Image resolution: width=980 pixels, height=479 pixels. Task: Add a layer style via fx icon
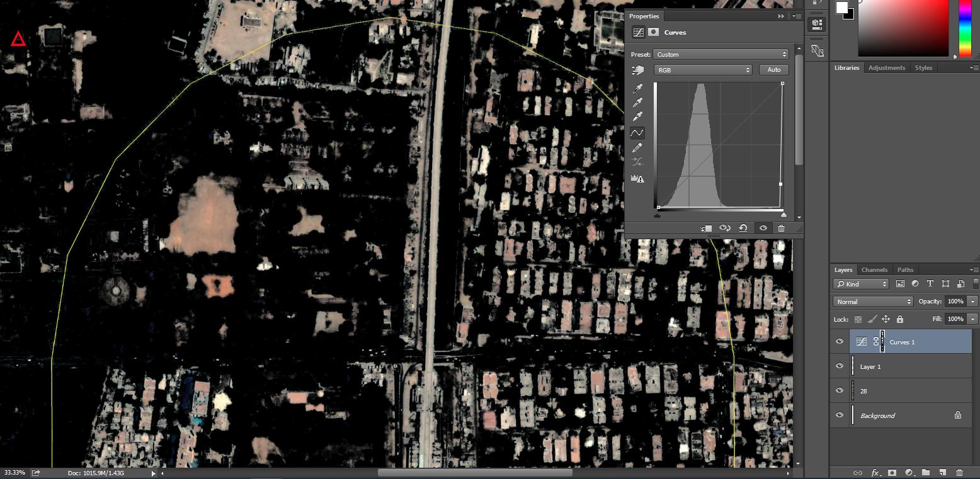(875, 473)
